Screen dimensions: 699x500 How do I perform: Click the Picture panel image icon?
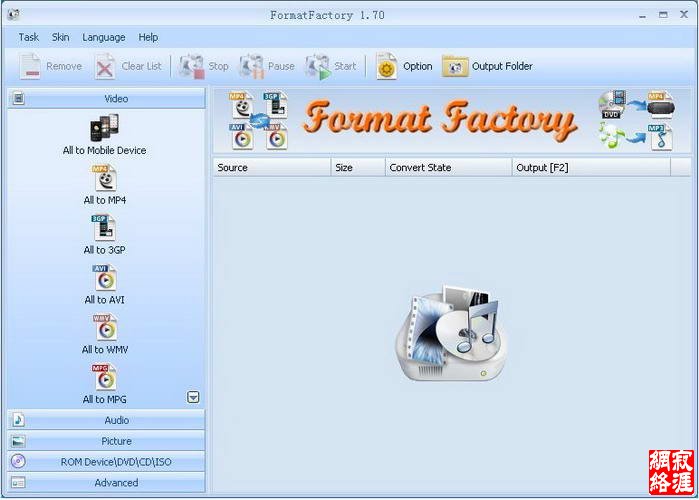point(18,441)
